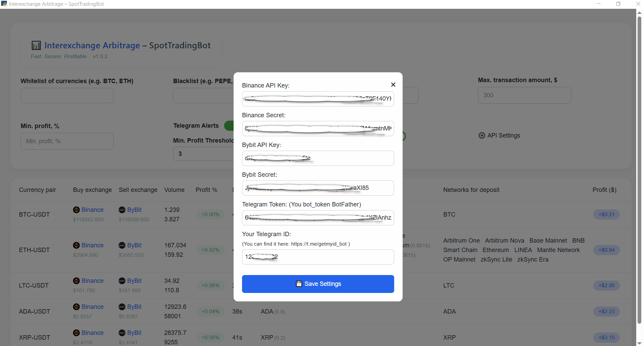Click the API Settings gear icon
The image size is (644, 346).
tap(482, 135)
